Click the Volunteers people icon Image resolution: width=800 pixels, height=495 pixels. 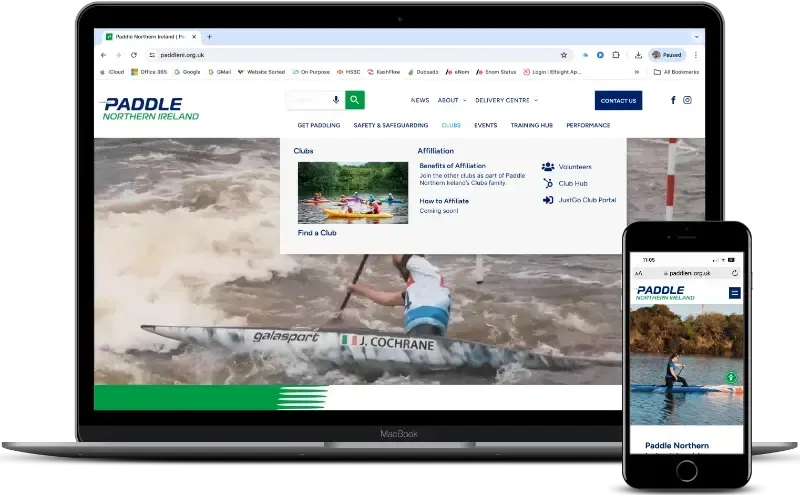548,166
